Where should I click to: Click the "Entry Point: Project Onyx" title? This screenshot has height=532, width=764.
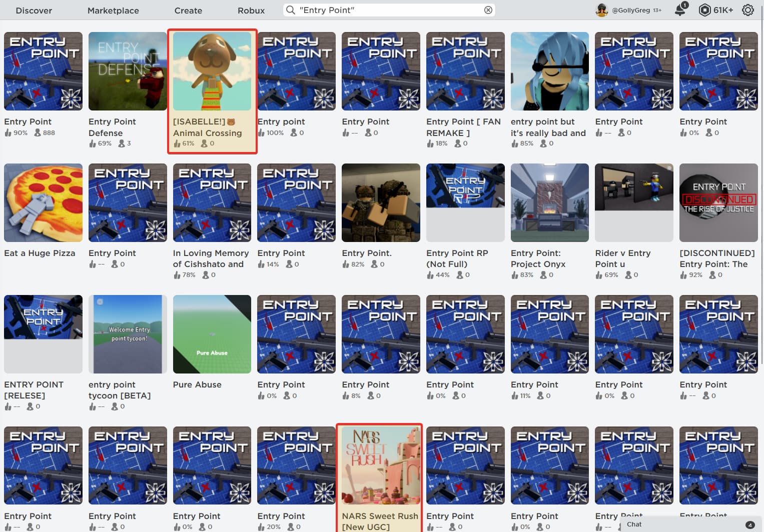click(538, 258)
